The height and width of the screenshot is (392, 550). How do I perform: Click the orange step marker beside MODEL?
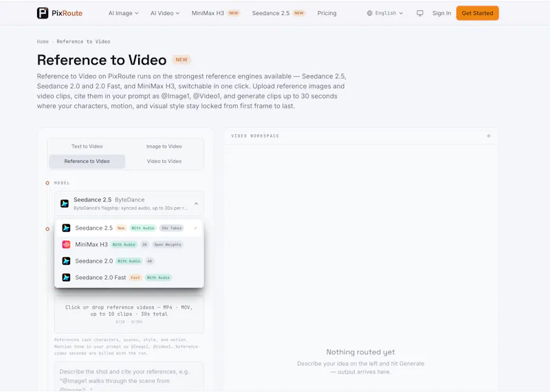click(47, 183)
